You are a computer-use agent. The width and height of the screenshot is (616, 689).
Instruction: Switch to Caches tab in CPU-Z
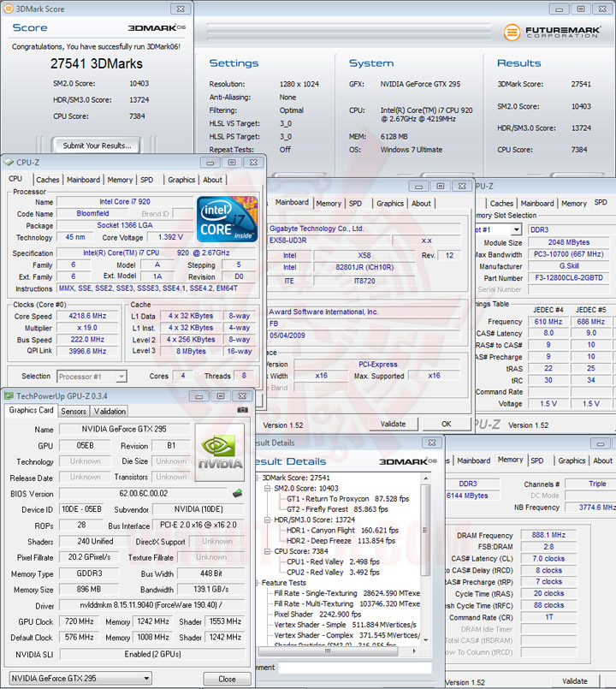(x=47, y=180)
